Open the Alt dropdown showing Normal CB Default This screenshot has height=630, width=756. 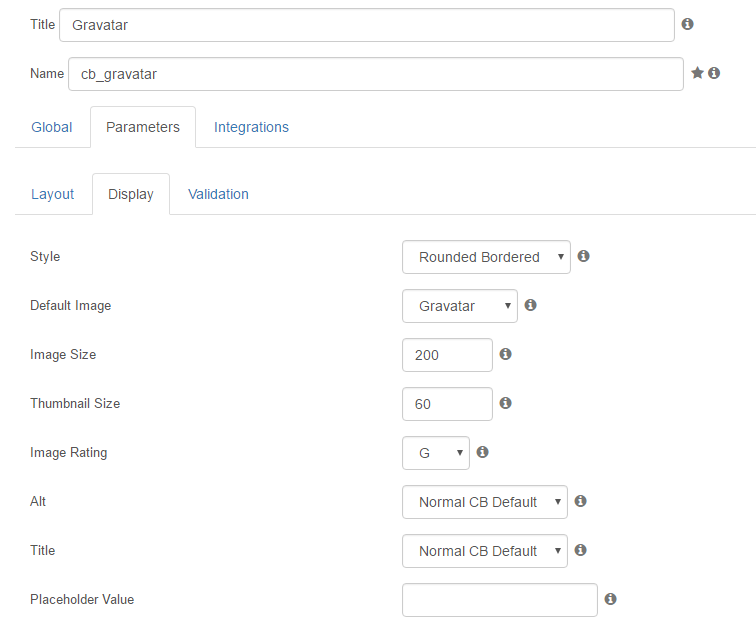click(x=485, y=502)
